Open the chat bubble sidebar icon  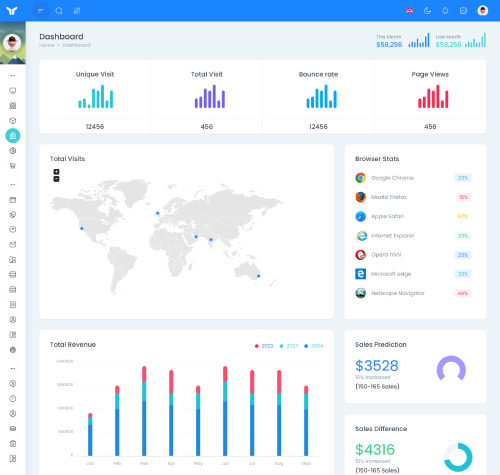[13, 229]
